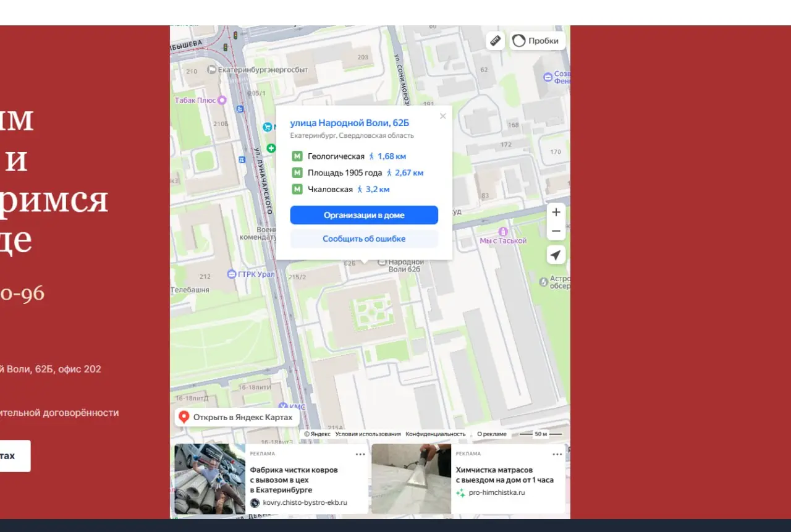The image size is (791, 532).
Task: Open options menu on mattress ad
Action: [557, 454]
